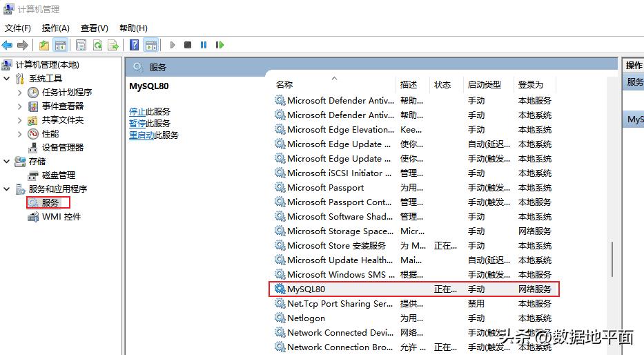The image size is (644, 355).
Task: Sort by the 名称 column header
Action: (334, 85)
